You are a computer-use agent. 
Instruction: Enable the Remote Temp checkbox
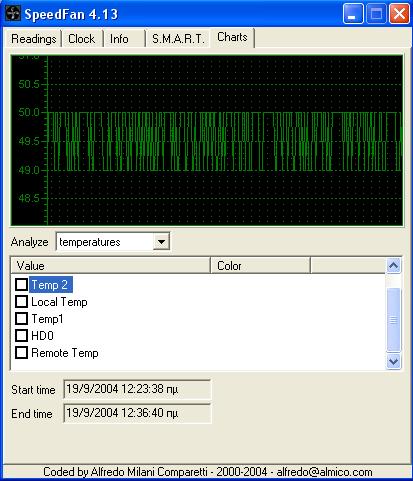click(22, 353)
